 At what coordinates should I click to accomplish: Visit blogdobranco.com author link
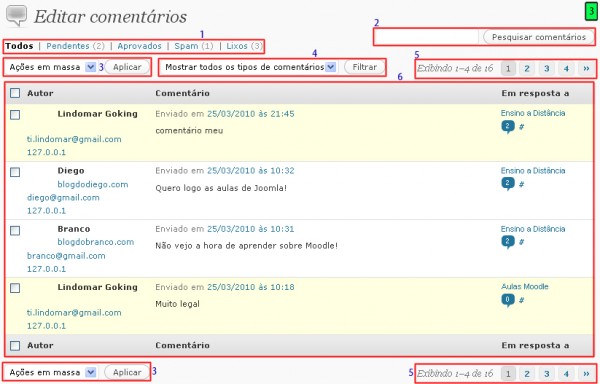96,242
